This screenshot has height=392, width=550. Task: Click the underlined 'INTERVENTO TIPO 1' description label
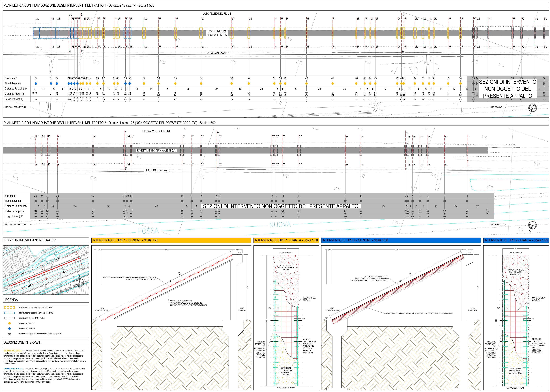[13, 350]
